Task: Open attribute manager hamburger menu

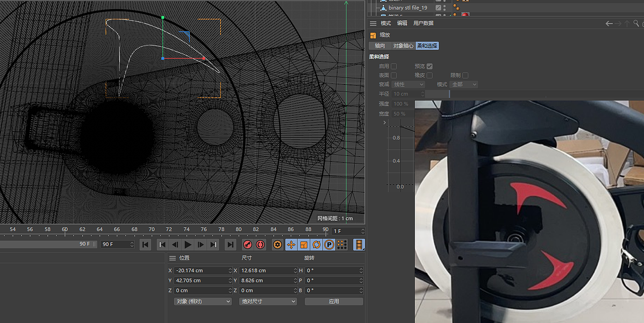Action: (x=373, y=23)
